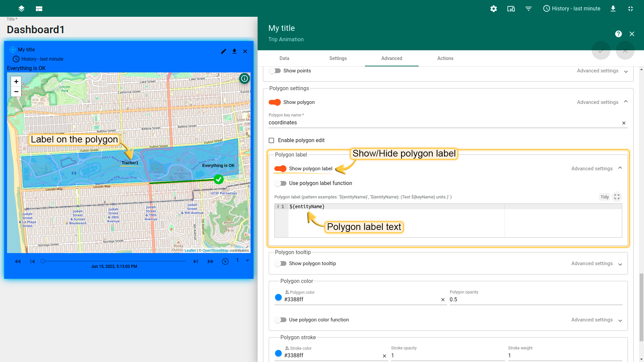Screen dimensions: 644x362
Task: Remove widget with its X icon
Action: pyautogui.click(x=245, y=51)
